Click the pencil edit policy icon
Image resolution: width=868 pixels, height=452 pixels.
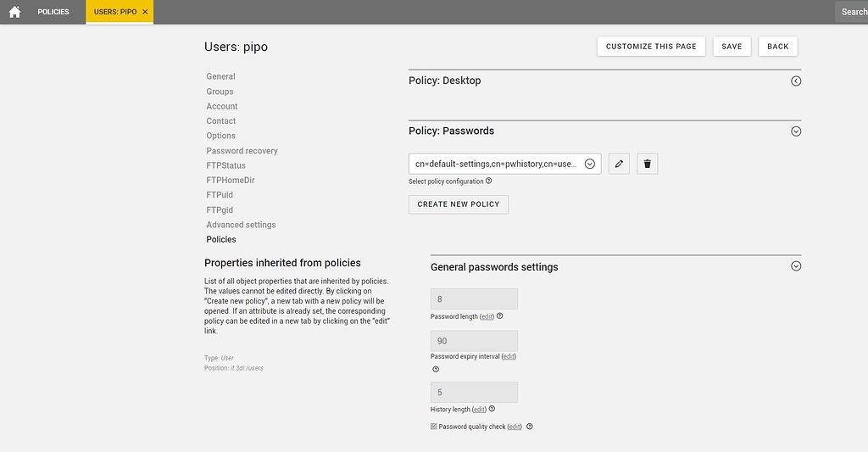(x=619, y=164)
